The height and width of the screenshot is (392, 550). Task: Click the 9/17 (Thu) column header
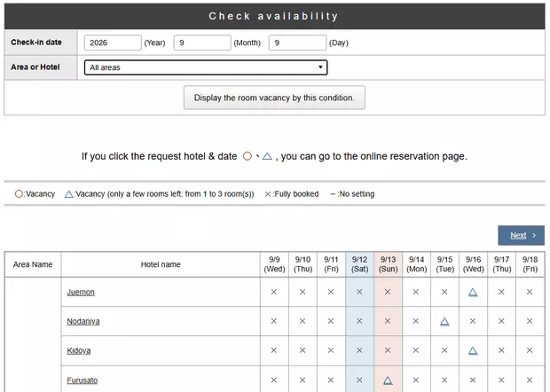click(501, 264)
